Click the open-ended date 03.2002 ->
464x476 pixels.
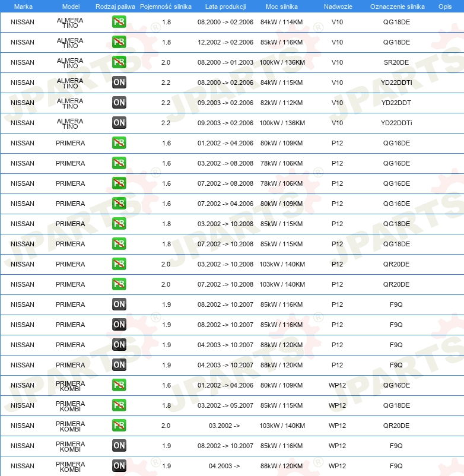coord(224,426)
